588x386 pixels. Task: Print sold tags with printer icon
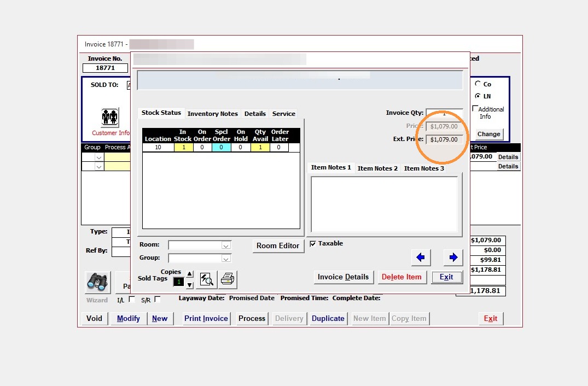pos(228,279)
